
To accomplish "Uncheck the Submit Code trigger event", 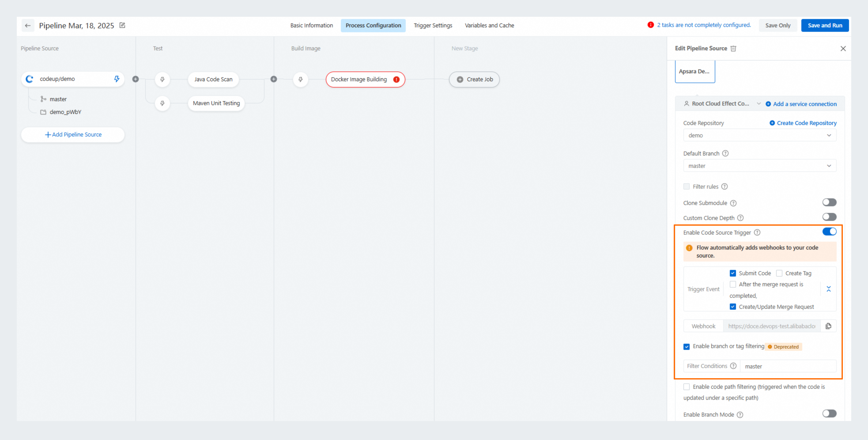I will click(732, 273).
